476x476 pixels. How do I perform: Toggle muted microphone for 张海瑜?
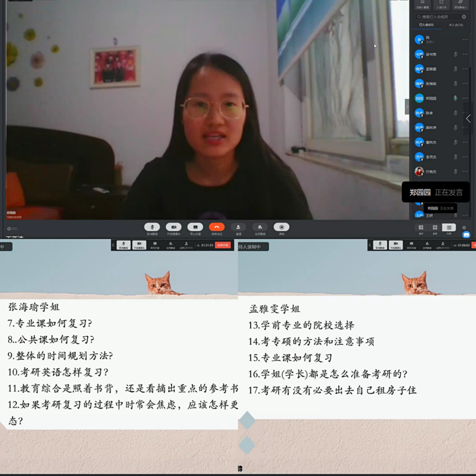pyautogui.click(x=455, y=84)
